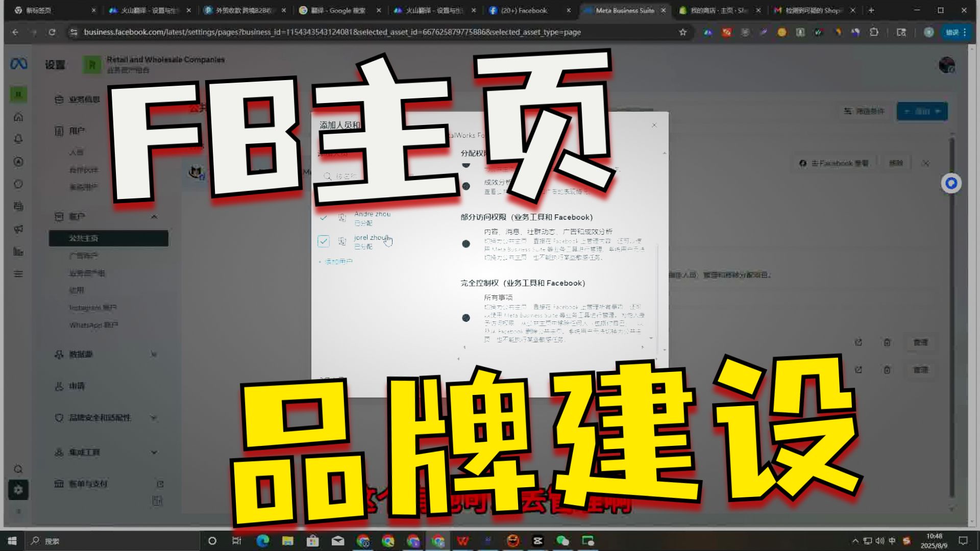Open the Windows Start menu
The height and width of the screenshot is (551, 980).
point(12,541)
